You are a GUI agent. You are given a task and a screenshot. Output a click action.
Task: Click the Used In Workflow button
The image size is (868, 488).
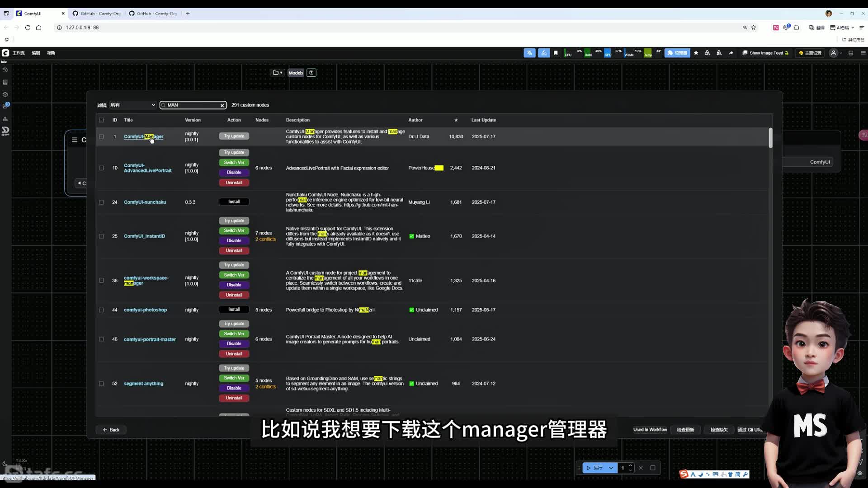tap(650, 430)
